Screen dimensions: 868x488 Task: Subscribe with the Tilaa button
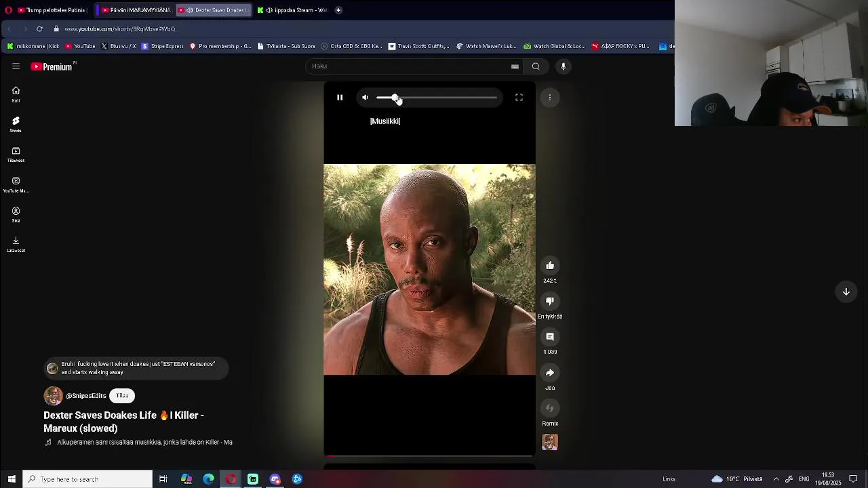[x=122, y=396]
